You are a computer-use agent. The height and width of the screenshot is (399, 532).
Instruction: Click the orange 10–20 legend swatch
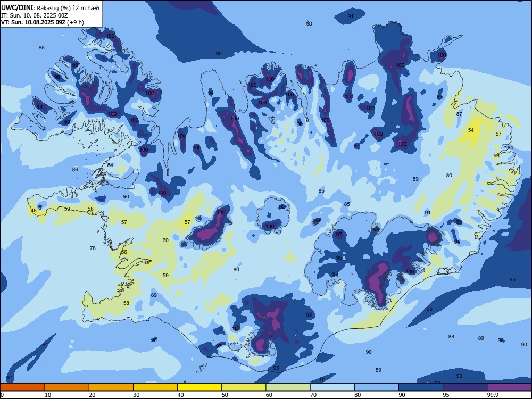(67, 387)
